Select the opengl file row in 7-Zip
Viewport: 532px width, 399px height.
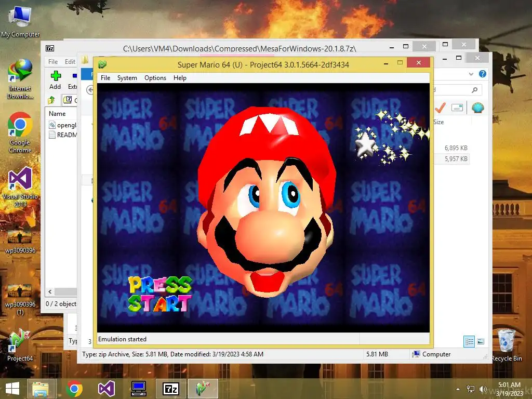[62, 125]
